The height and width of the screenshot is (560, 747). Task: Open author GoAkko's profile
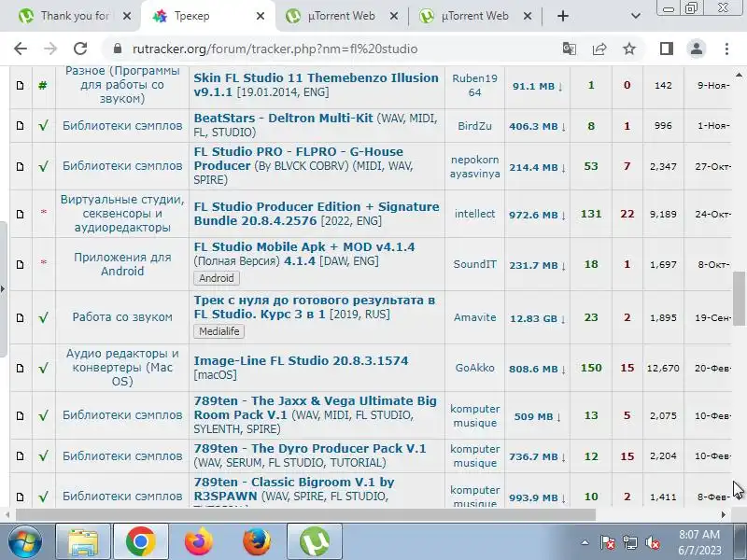click(x=474, y=368)
